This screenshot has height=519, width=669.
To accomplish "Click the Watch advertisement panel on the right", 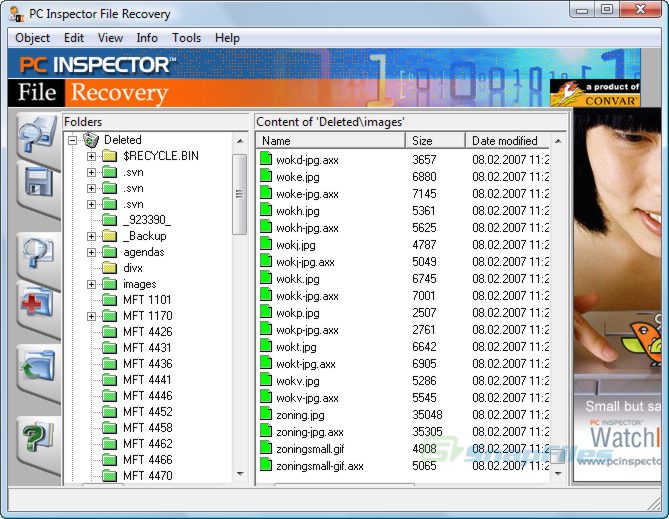I will tap(617, 294).
